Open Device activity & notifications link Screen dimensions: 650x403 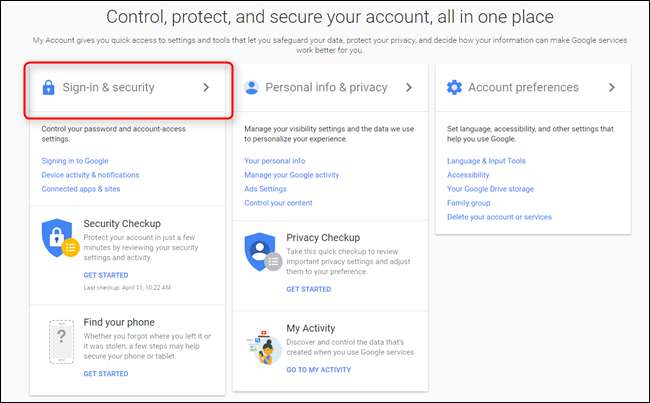tap(90, 175)
